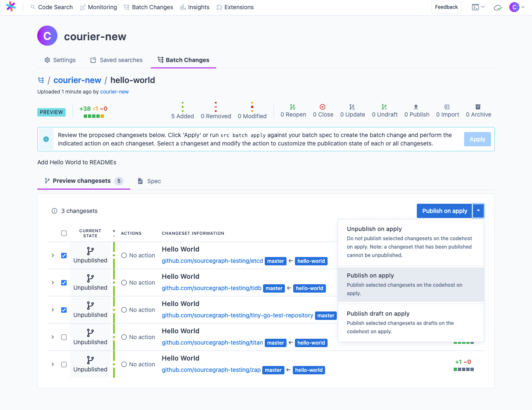
Task: Choose Unpublish on apply option
Action: pyautogui.click(x=411, y=242)
